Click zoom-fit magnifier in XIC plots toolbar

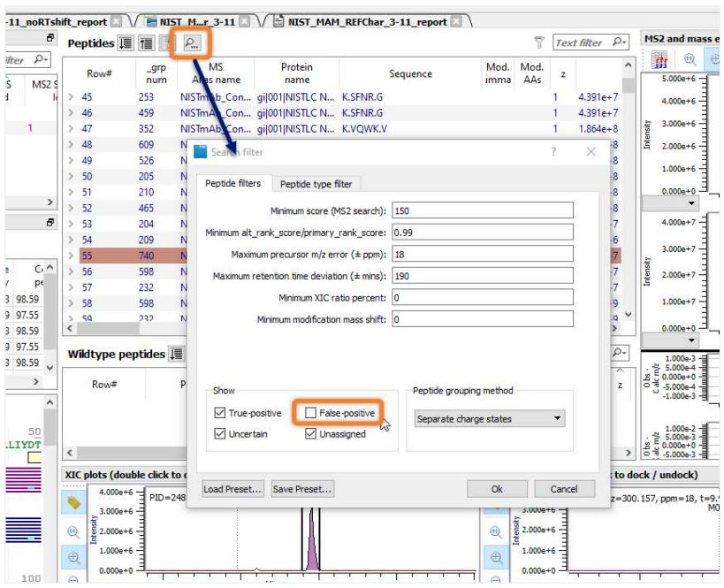tap(73, 531)
